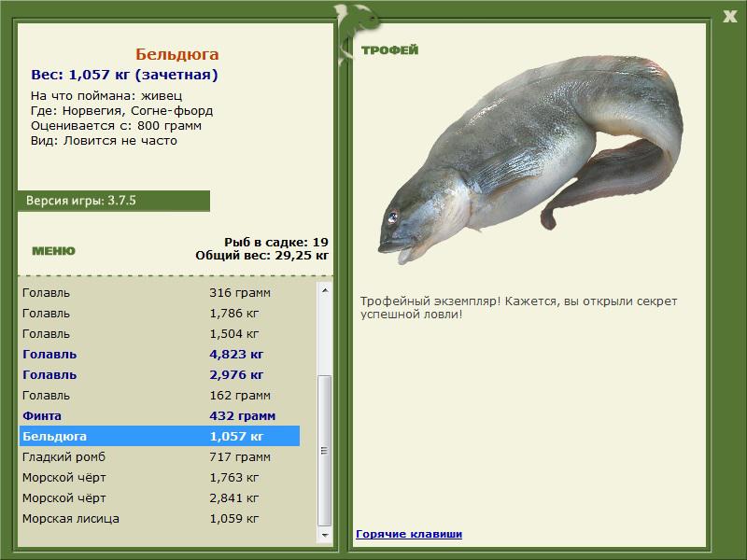This screenshot has height=560, width=747.
Task: Select Голавль 1,786 кг entry
Action: [160, 313]
